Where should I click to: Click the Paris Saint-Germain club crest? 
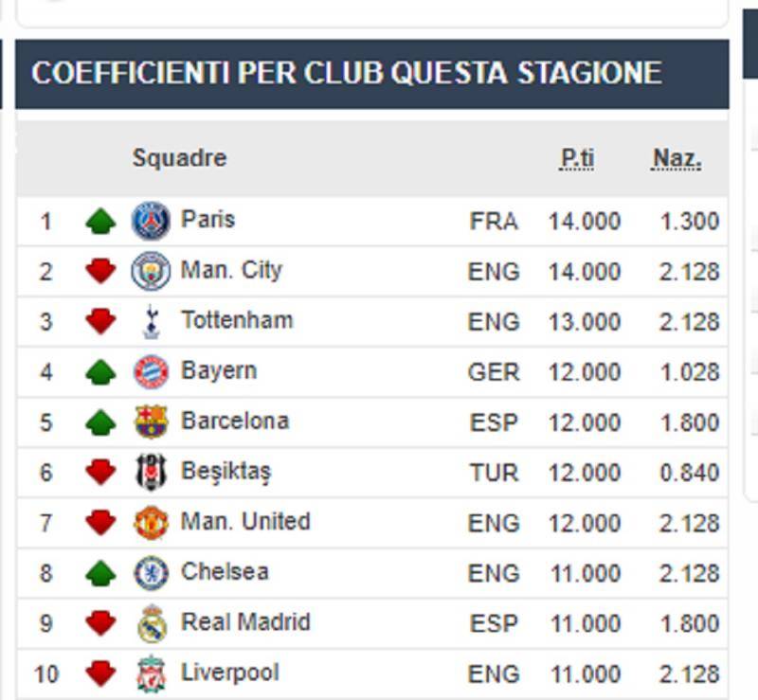pyautogui.click(x=151, y=221)
